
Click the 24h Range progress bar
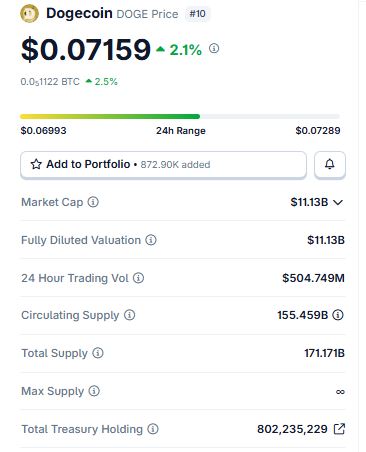pos(180,116)
